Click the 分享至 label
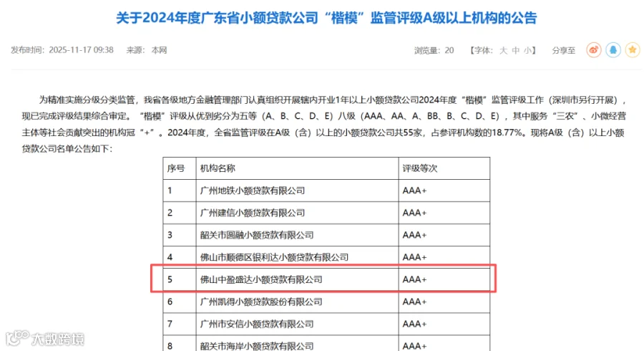 pos(564,51)
